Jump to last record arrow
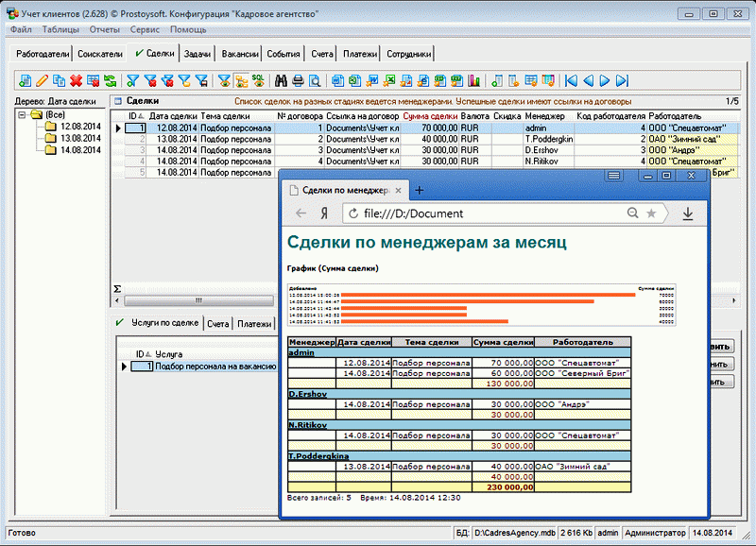This screenshot has width=756, height=546. coord(623,80)
